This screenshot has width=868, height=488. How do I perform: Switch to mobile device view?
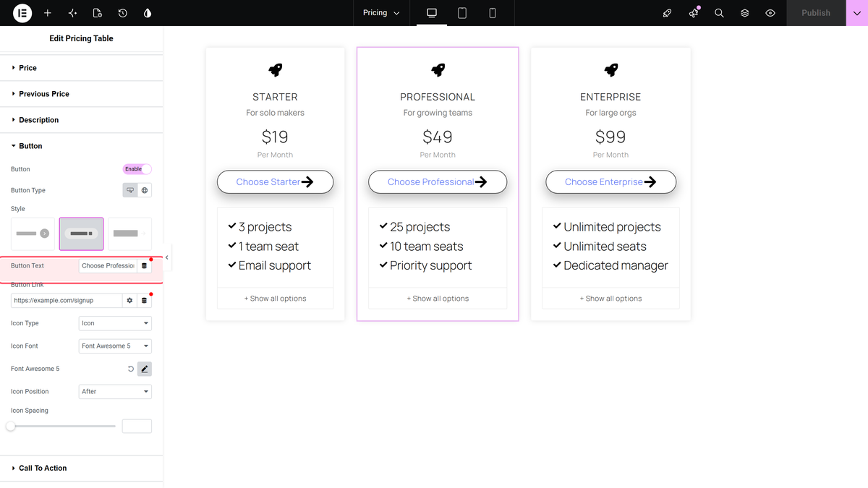point(493,13)
